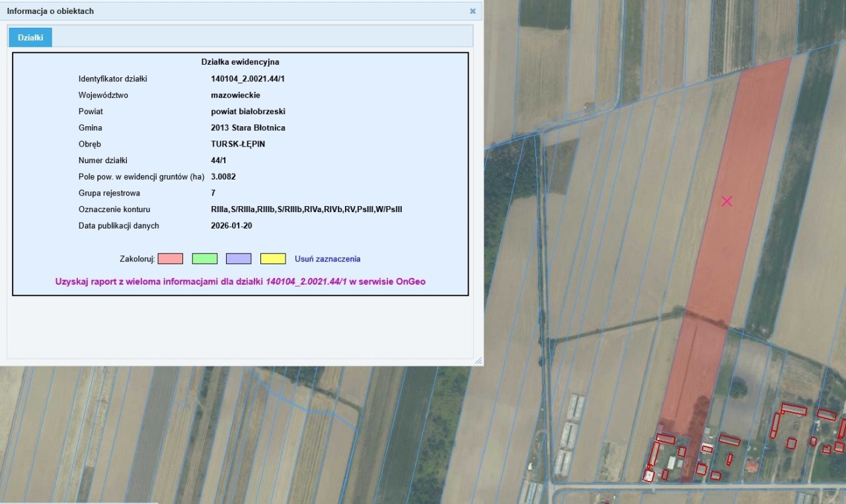This screenshot has height=504, width=846.
Task: Switch to the Działki tab
Action: point(30,38)
